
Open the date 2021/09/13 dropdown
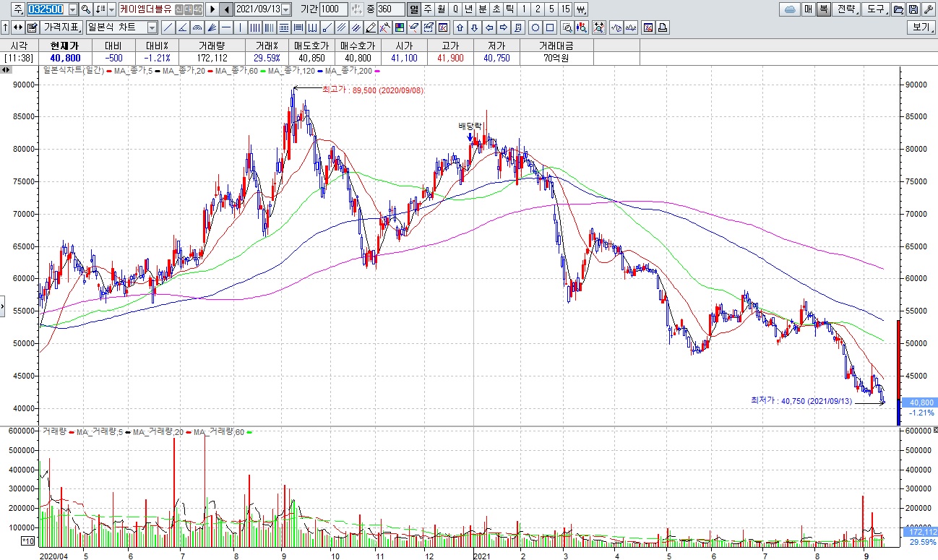tap(285, 9)
